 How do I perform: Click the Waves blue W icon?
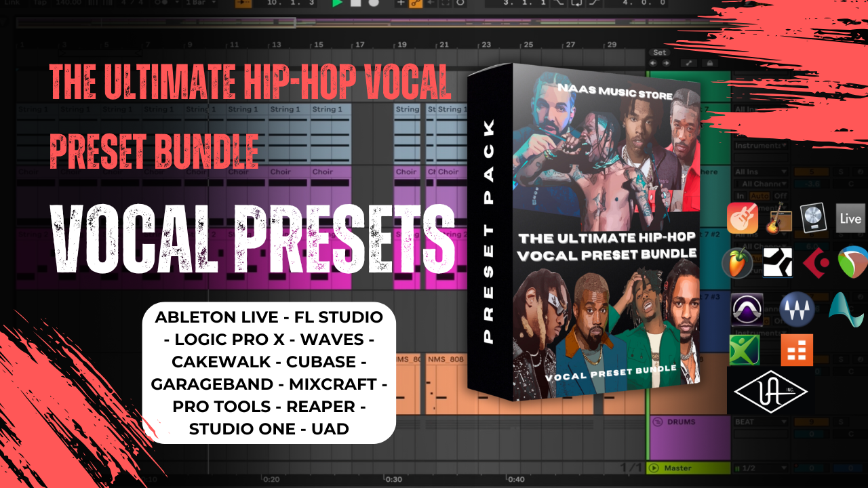[796, 310]
